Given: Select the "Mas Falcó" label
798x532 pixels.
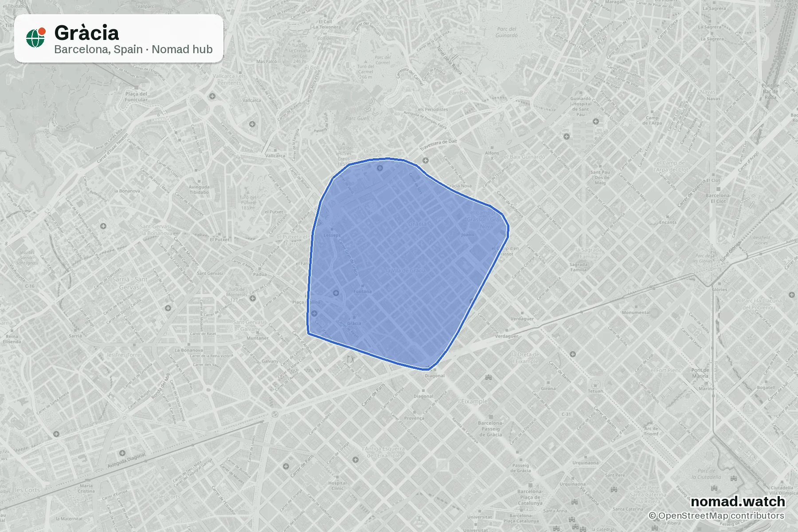Looking at the screenshot, I should click(266, 62).
